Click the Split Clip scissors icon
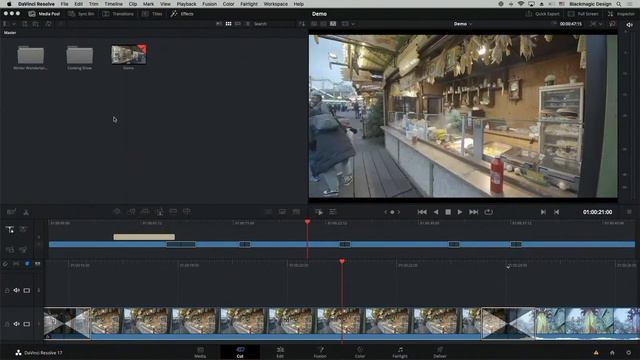This screenshot has width=640, height=360. pyautogui.click(x=26, y=212)
